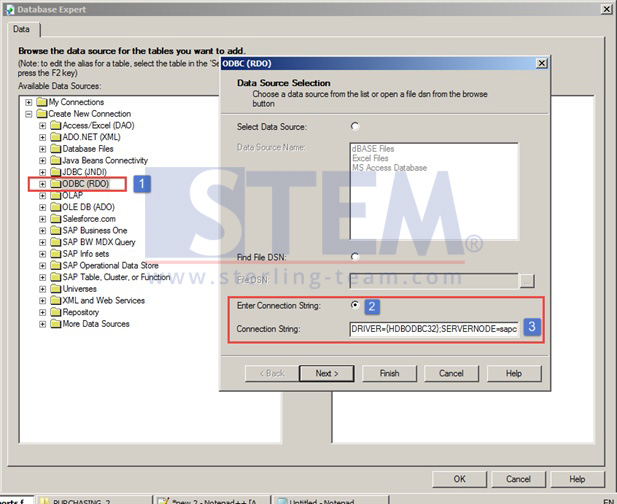The width and height of the screenshot is (617, 504).
Task: Click the Database Expert title bar icon
Action: pos(10,9)
